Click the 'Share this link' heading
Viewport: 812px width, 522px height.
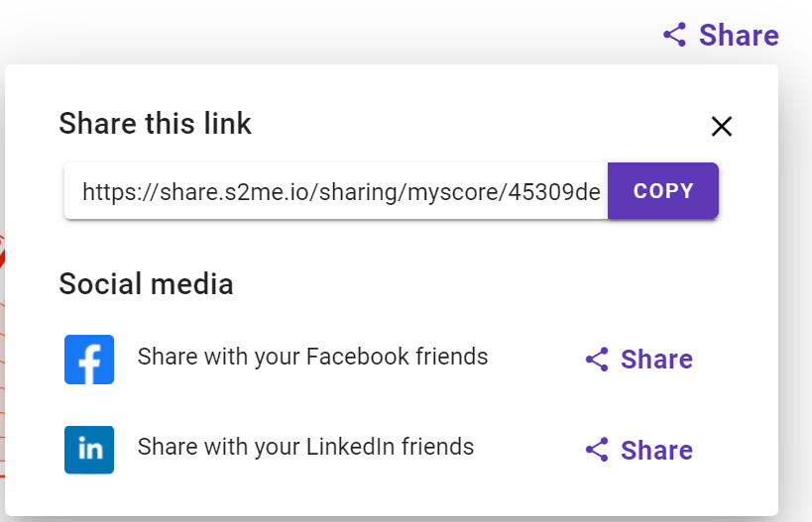(x=155, y=123)
